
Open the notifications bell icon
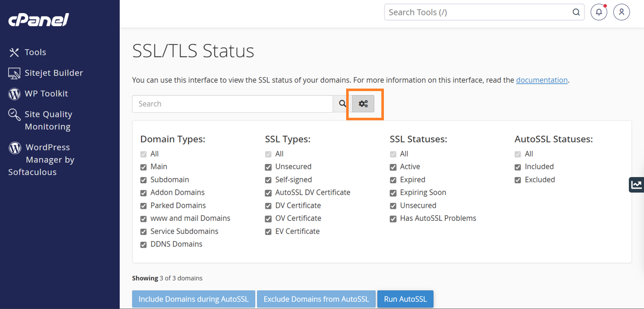tap(599, 13)
